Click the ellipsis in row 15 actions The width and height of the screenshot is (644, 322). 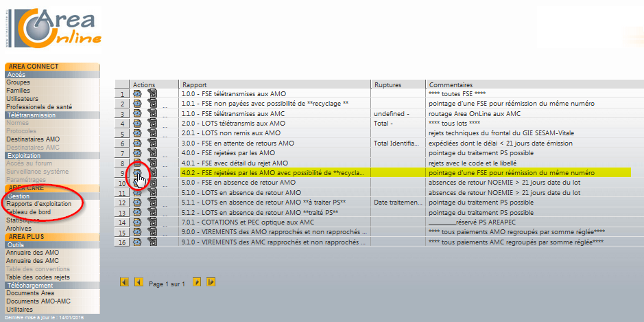pyautogui.click(x=165, y=234)
